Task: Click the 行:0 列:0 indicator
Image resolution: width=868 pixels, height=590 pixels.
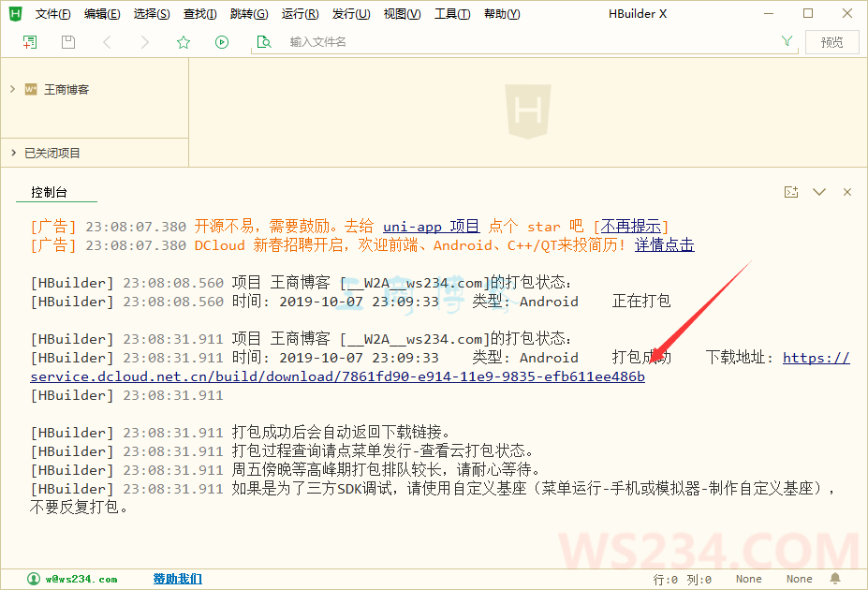Action: [682, 579]
